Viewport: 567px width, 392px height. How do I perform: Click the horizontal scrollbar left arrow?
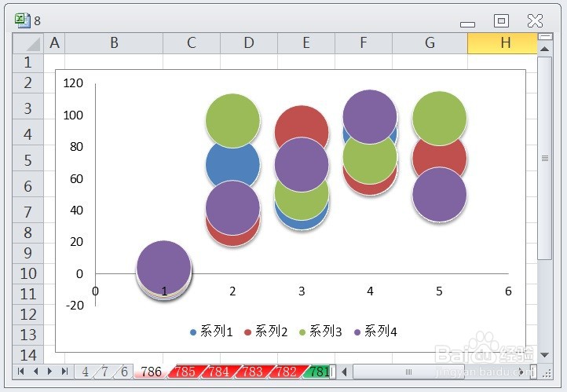tap(344, 372)
